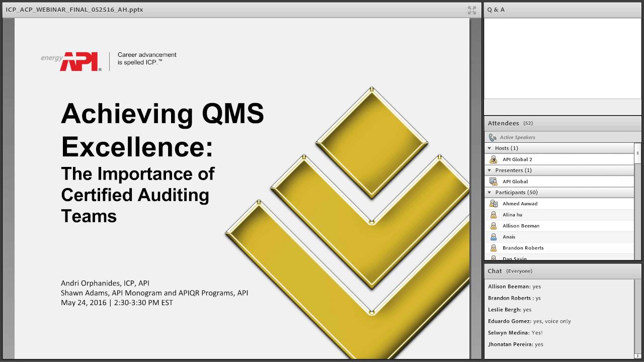Select participant Alina hu

pyautogui.click(x=559, y=215)
